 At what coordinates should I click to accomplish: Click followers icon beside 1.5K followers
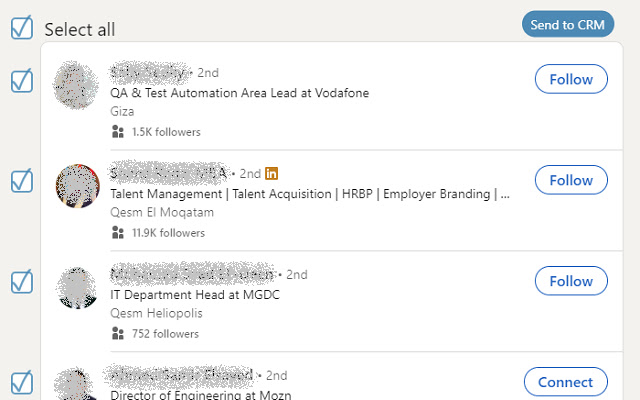coord(118,131)
